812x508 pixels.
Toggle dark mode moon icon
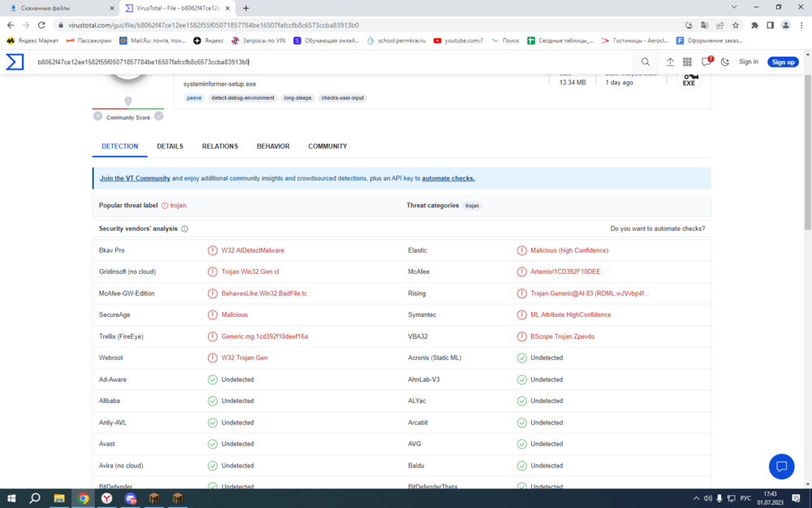click(x=725, y=62)
